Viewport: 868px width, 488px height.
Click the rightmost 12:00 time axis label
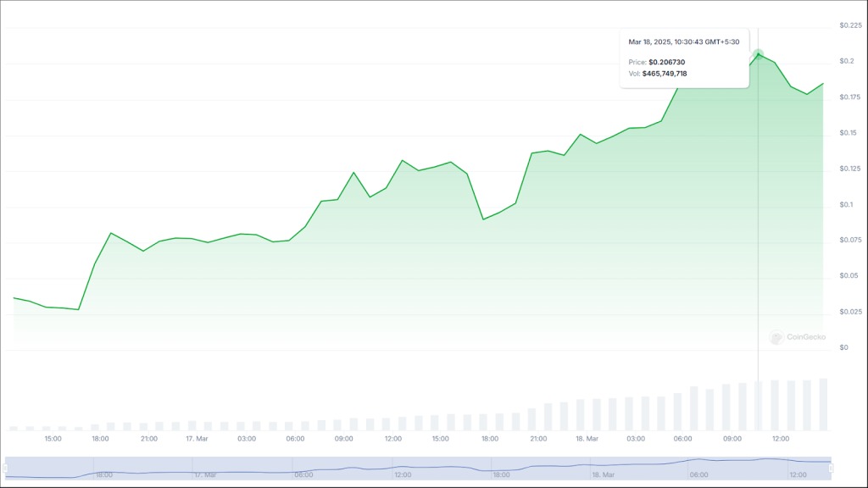pos(782,439)
